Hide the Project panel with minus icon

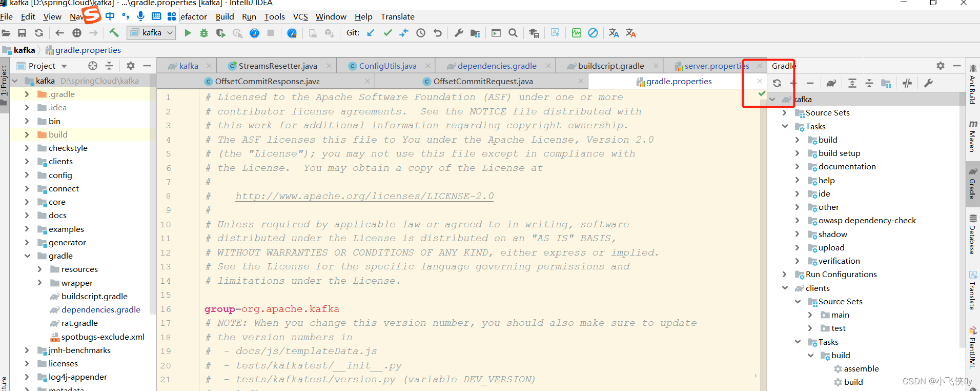pyautogui.click(x=147, y=66)
